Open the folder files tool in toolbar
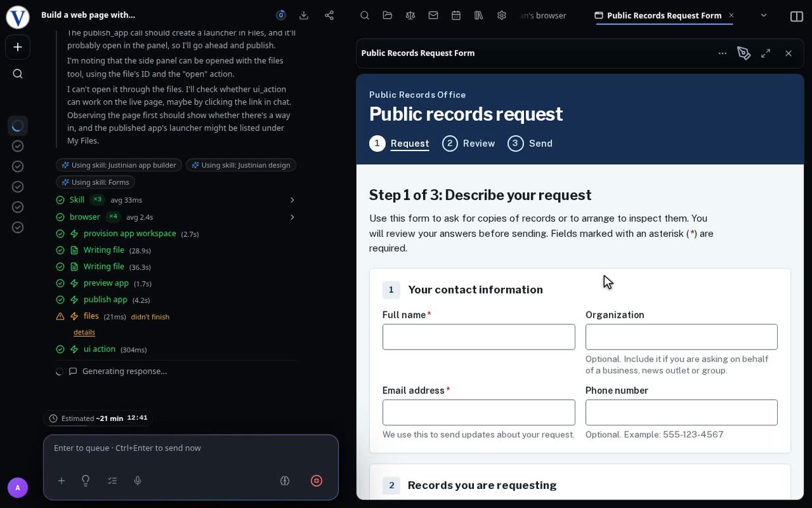The height and width of the screenshot is (508, 812). pyautogui.click(x=388, y=15)
